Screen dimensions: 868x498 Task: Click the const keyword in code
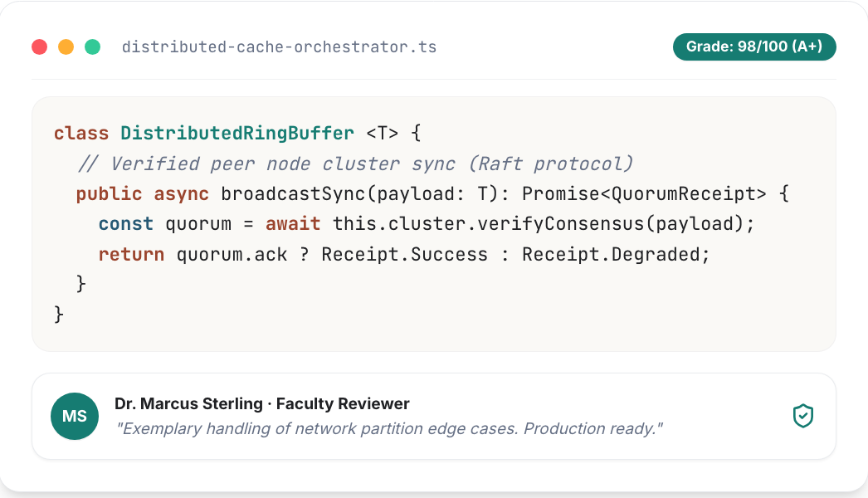125,224
